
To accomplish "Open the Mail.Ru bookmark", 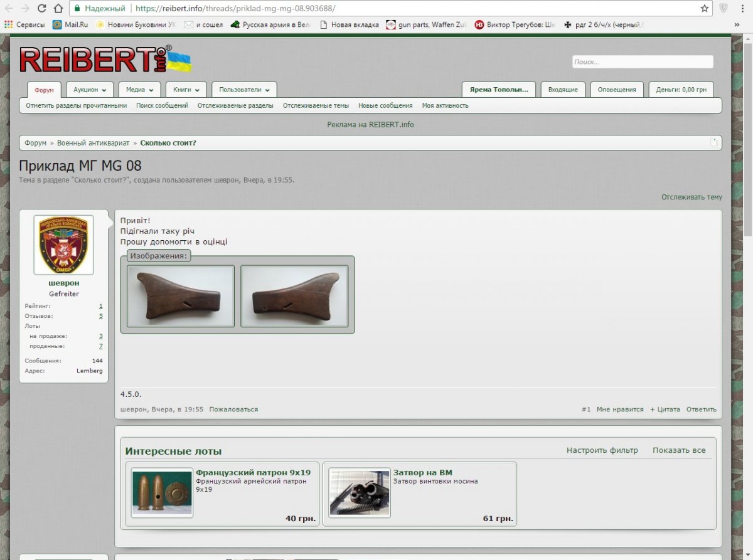I will point(70,25).
